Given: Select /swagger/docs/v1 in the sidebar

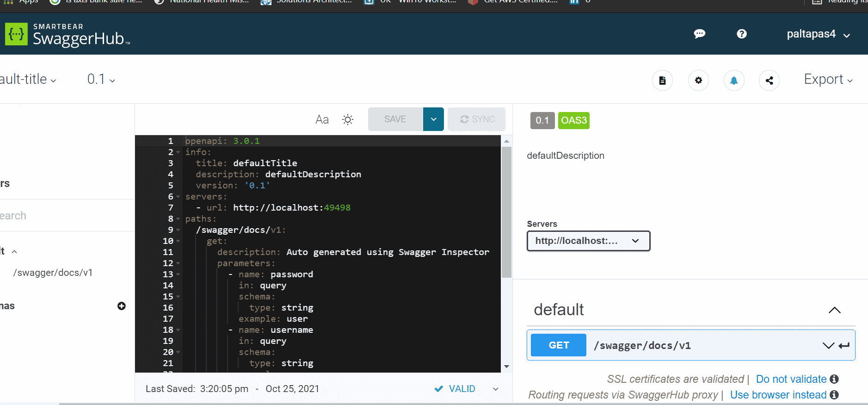Looking at the screenshot, I should [53, 273].
